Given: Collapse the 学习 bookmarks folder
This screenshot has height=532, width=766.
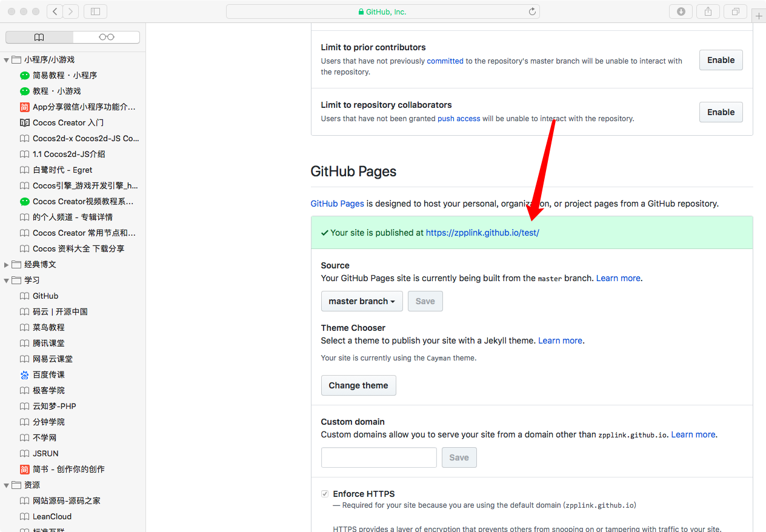Looking at the screenshot, I should 7,281.
